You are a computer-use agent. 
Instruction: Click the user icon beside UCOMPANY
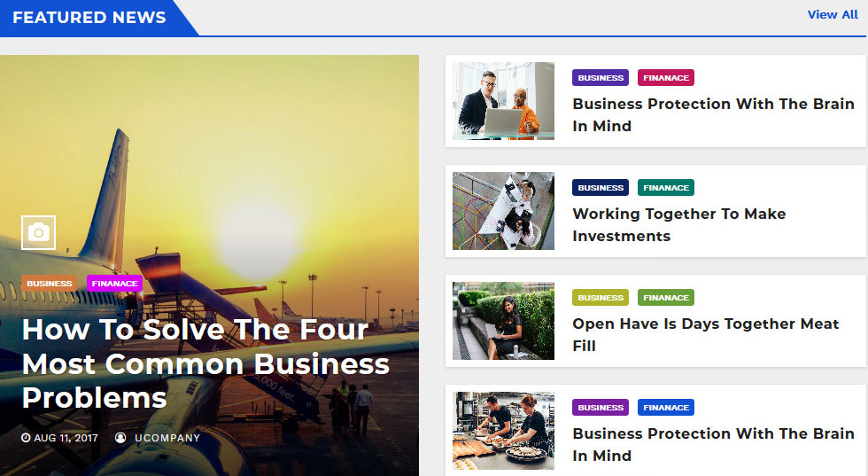pos(120,438)
